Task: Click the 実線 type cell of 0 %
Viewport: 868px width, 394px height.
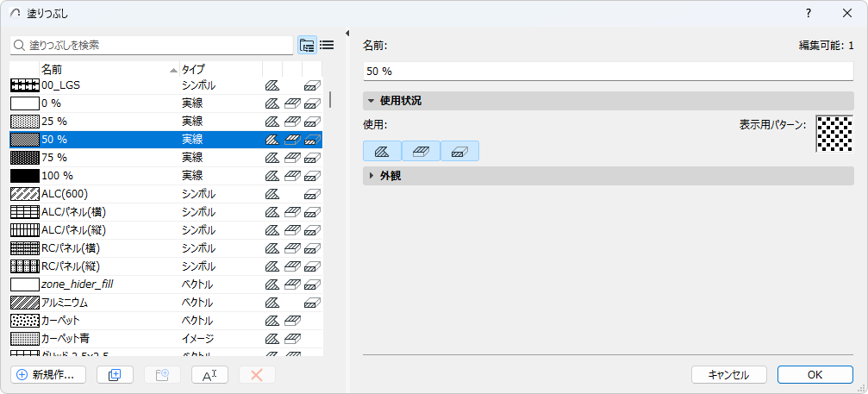Action: [x=192, y=103]
